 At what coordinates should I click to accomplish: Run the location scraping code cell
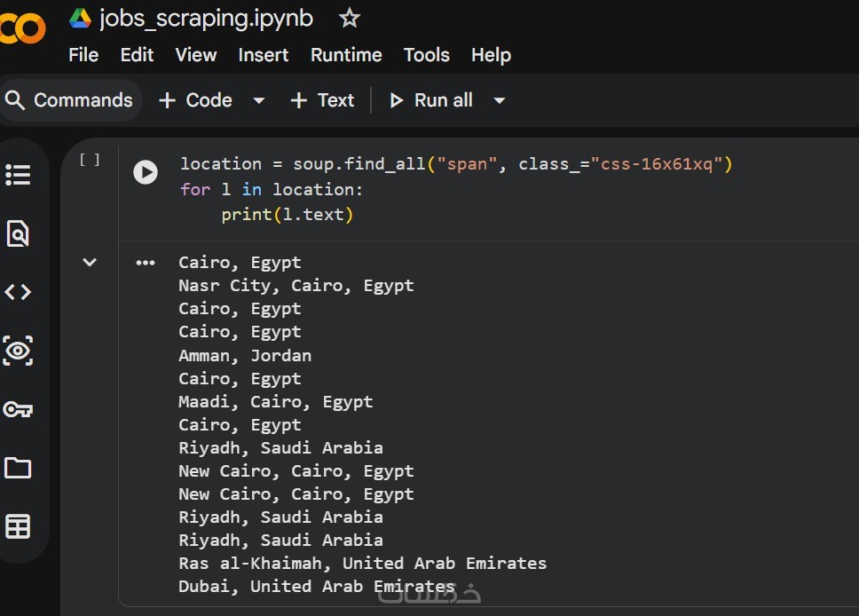click(x=146, y=172)
